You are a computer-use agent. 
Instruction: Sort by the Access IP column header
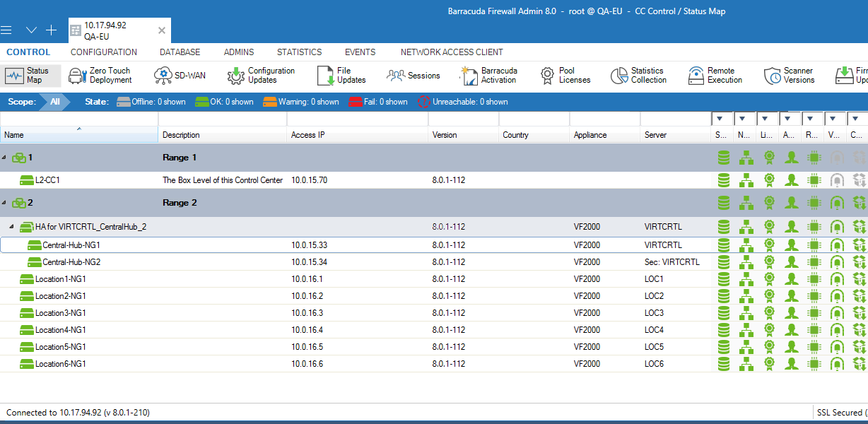[358, 135]
